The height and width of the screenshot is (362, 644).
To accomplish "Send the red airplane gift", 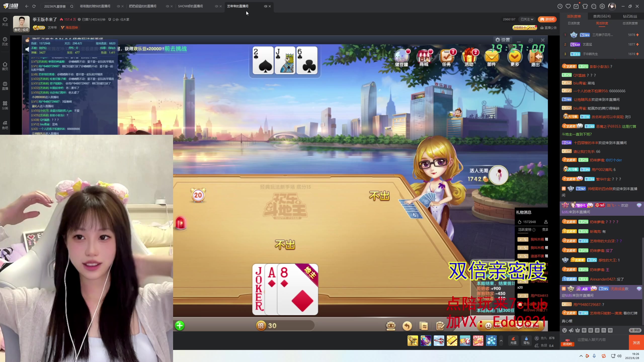I will point(439,341).
